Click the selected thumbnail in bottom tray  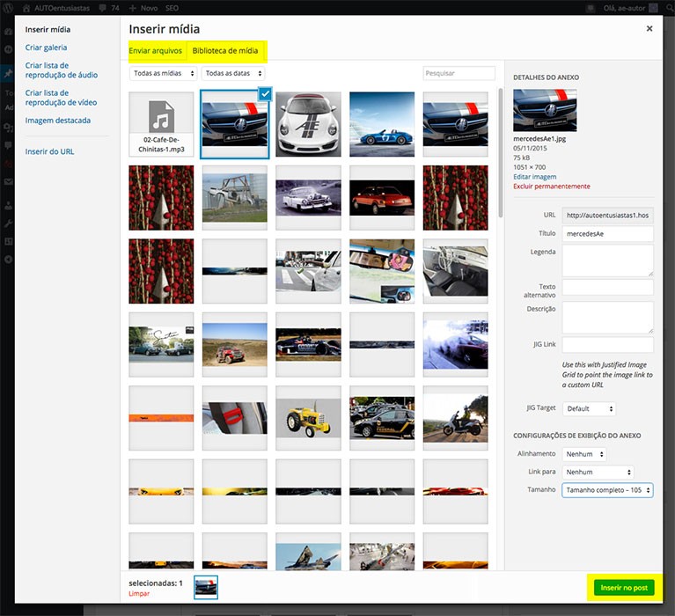pos(206,587)
